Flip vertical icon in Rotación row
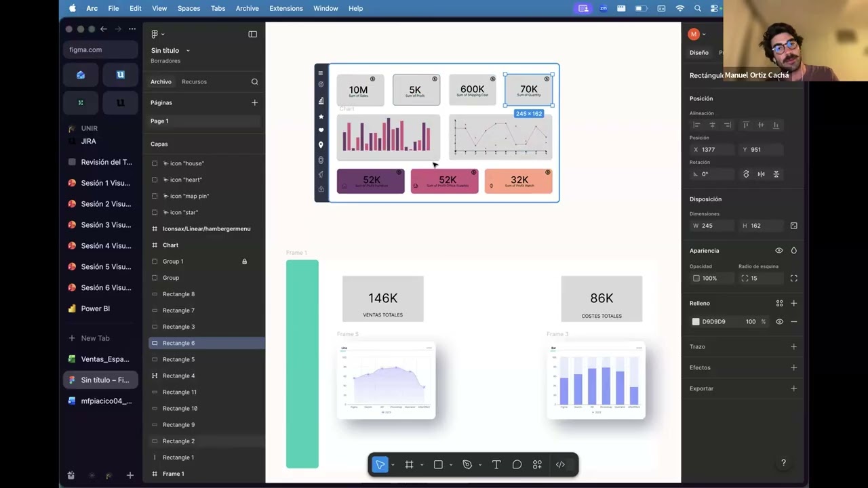The height and width of the screenshot is (488, 868). [x=776, y=174]
